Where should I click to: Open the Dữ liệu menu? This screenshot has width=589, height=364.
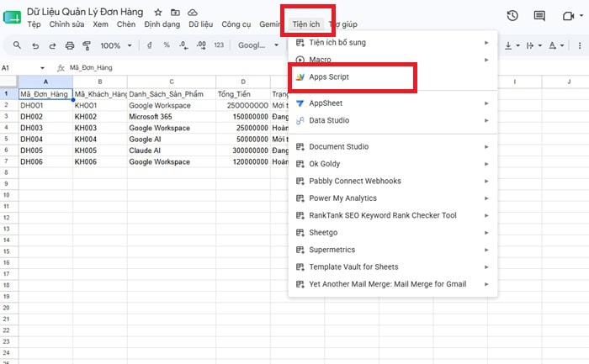[200, 24]
